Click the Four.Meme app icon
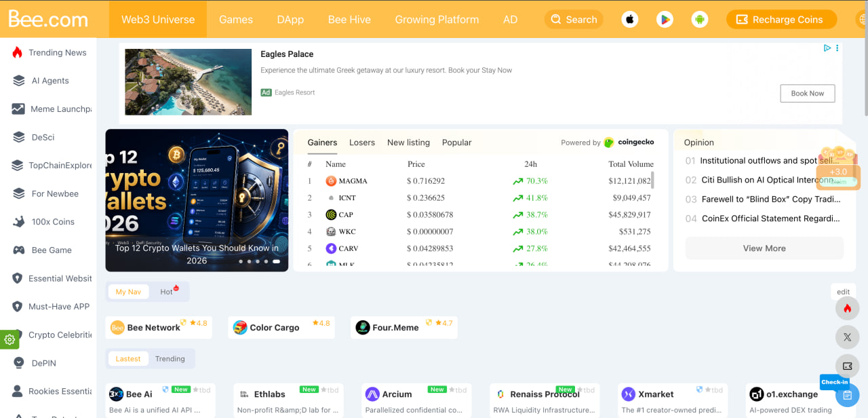Image resolution: width=868 pixels, height=418 pixels. (363, 328)
